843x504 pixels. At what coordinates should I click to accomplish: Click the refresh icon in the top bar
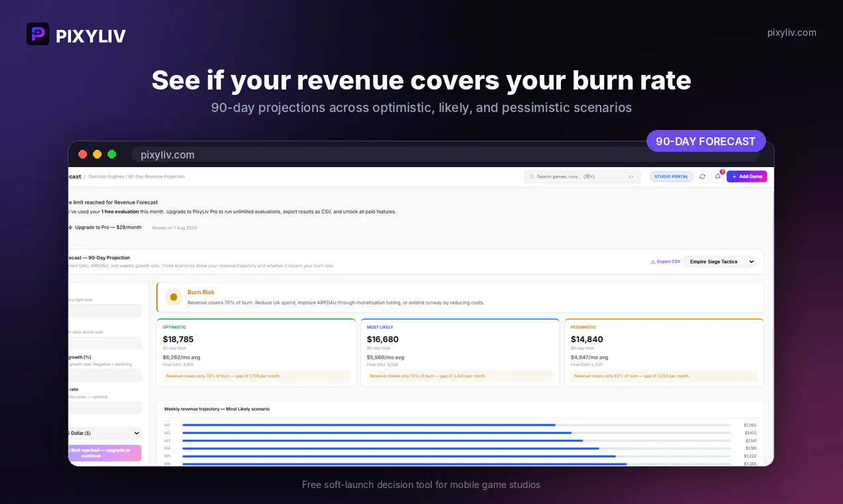702,176
